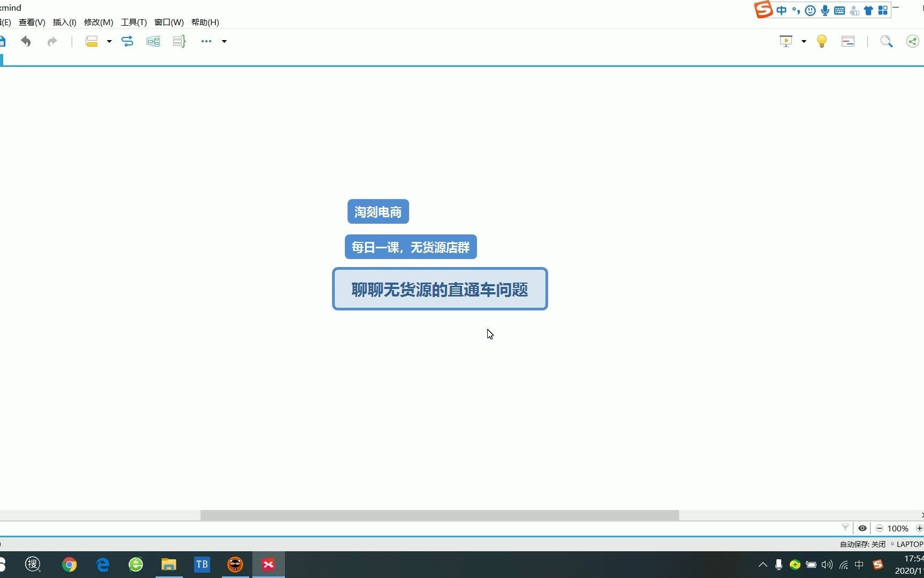The height and width of the screenshot is (578, 924).
Task: Click the Relationship tool icon
Action: tap(127, 41)
